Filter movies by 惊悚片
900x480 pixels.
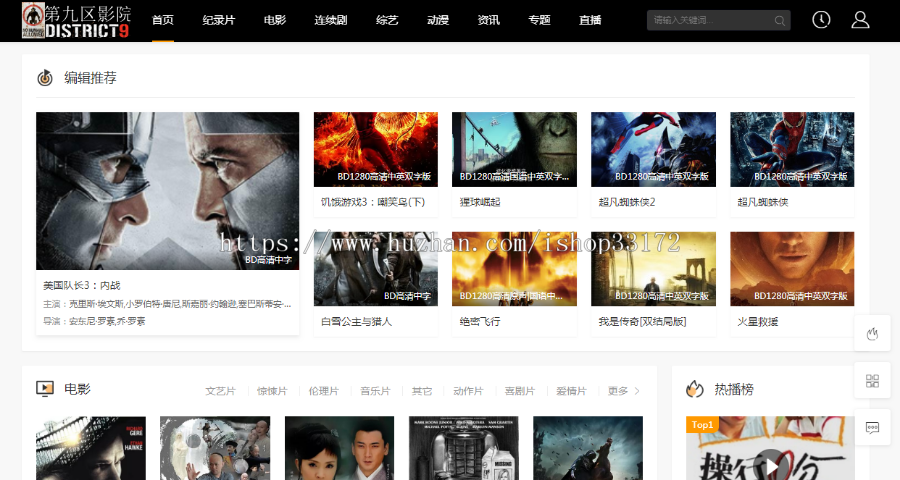pos(272,391)
